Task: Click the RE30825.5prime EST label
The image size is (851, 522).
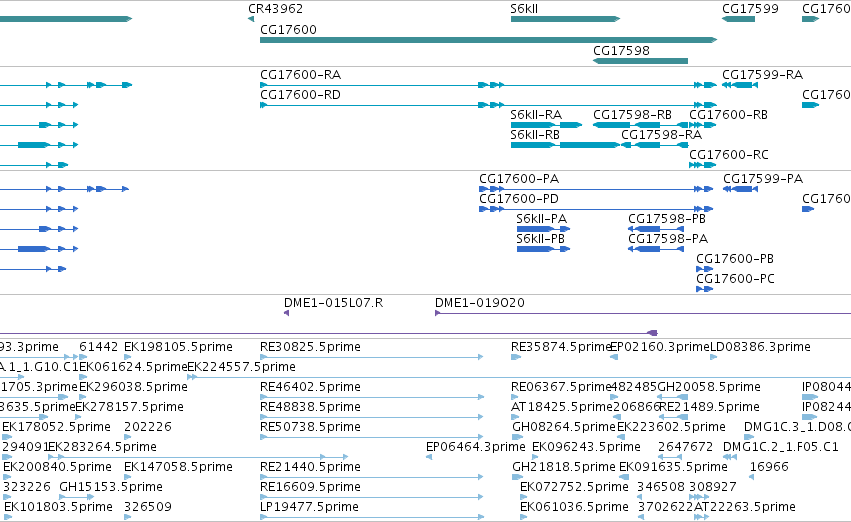Action: click(x=310, y=347)
